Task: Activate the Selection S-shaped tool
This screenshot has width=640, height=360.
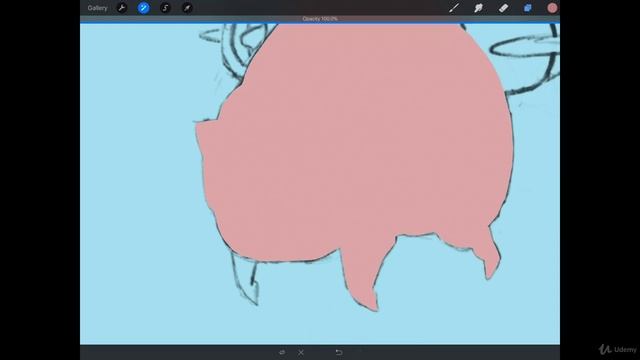Action: coord(165,8)
